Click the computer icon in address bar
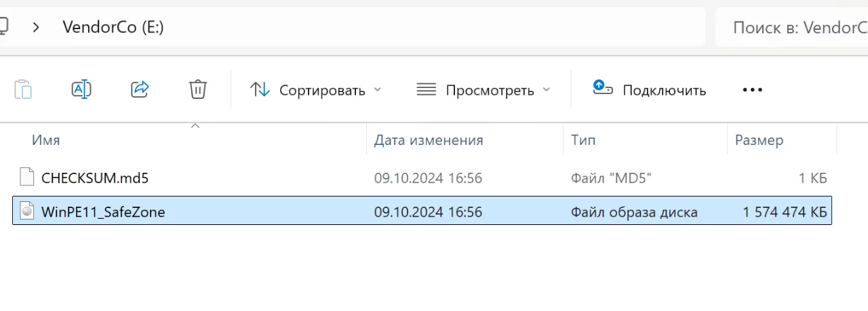 3,27
